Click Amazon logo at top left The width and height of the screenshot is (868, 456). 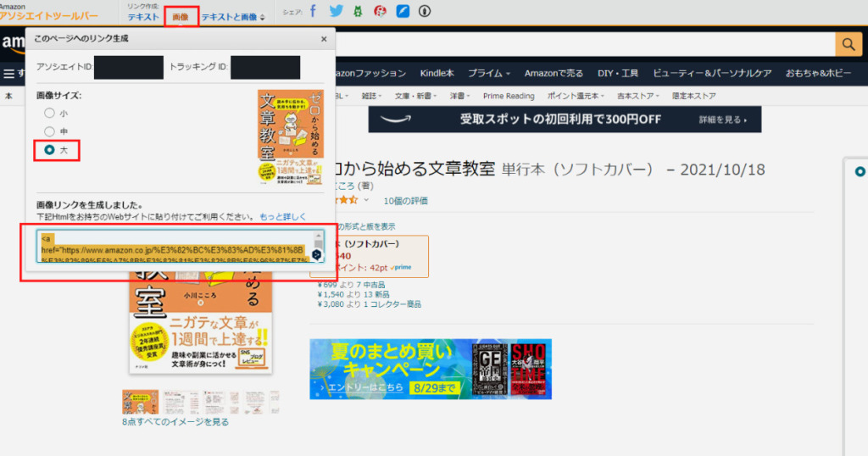pos(12,43)
